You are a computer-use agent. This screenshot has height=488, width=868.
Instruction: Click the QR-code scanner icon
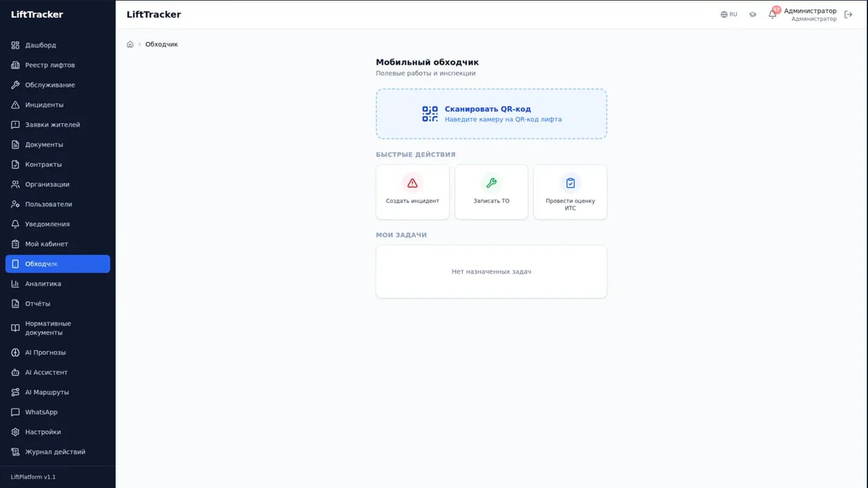tap(430, 114)
